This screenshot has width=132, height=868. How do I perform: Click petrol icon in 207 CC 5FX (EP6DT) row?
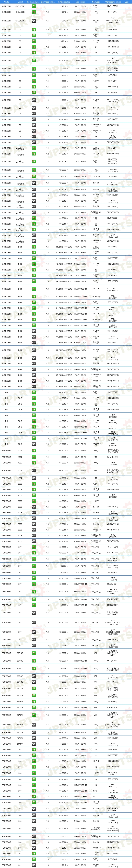[34, 661]
